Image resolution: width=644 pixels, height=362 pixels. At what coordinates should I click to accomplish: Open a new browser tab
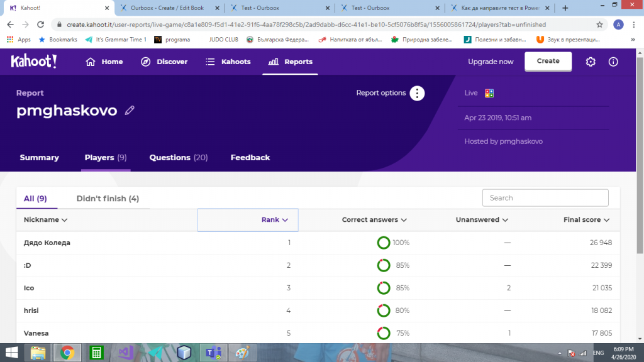(565, 8)
